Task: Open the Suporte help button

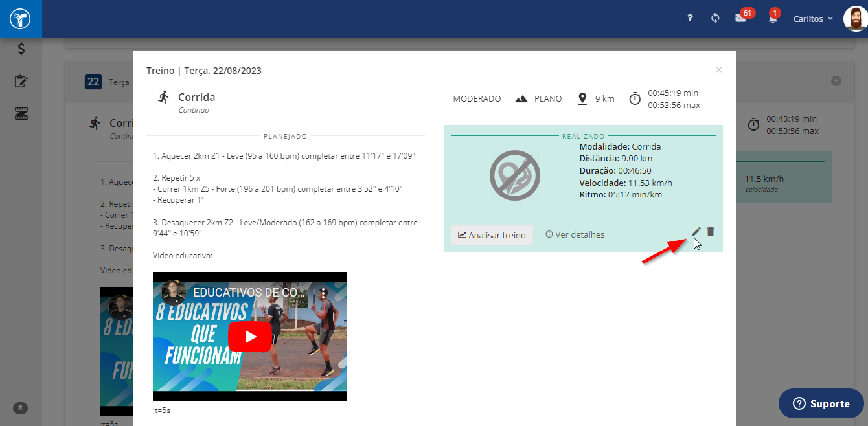Action: click(821, 403)
